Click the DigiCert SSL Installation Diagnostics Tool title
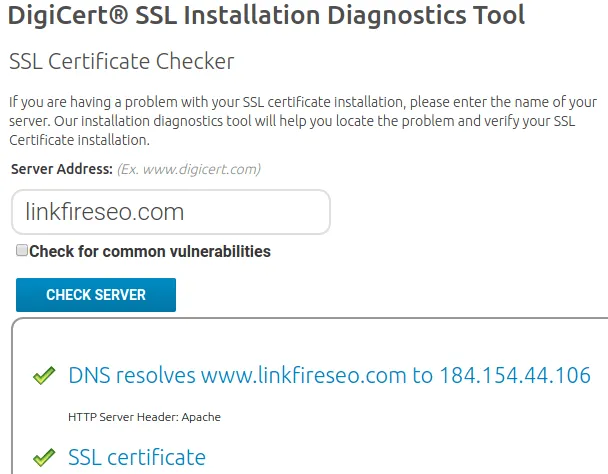This screenshot has width=608, height=474. [x=267, y=15]
